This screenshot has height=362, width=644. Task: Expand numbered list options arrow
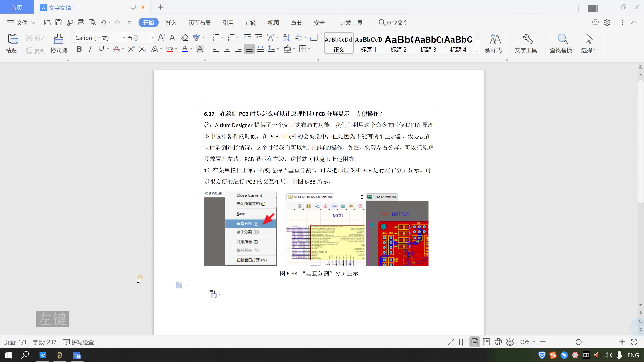click(x=238, y=38)
